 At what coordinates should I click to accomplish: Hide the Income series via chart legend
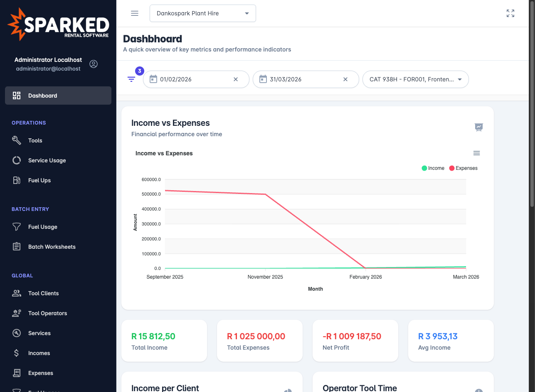point(433,168)
